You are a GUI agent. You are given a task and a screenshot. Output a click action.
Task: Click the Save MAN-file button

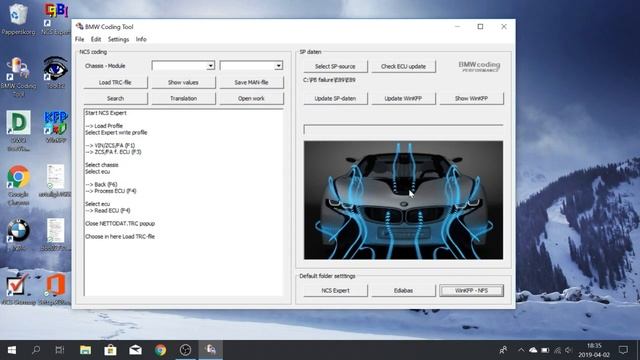click(251, 82)
